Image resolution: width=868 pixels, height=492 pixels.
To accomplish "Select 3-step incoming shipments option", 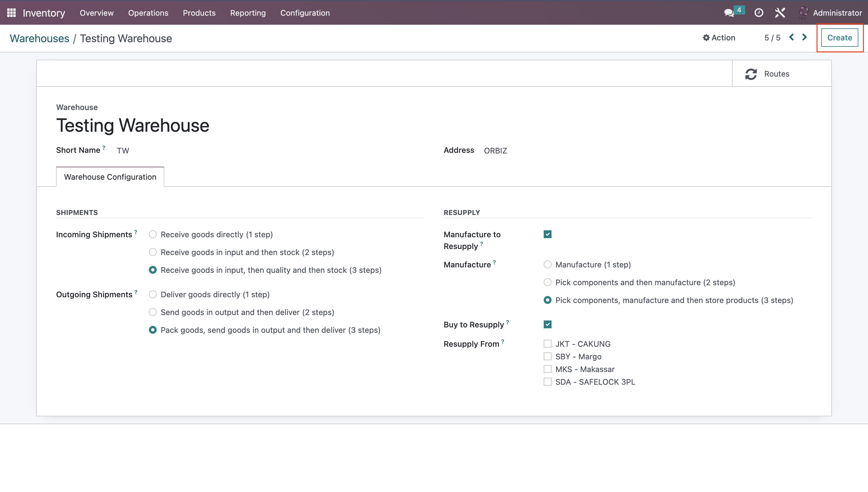I will (153, 270).
